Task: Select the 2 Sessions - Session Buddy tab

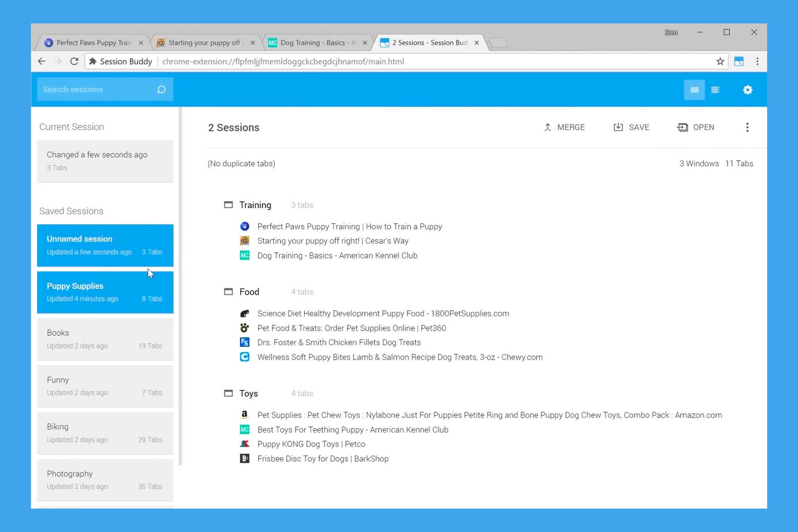Action: point(428,43)
